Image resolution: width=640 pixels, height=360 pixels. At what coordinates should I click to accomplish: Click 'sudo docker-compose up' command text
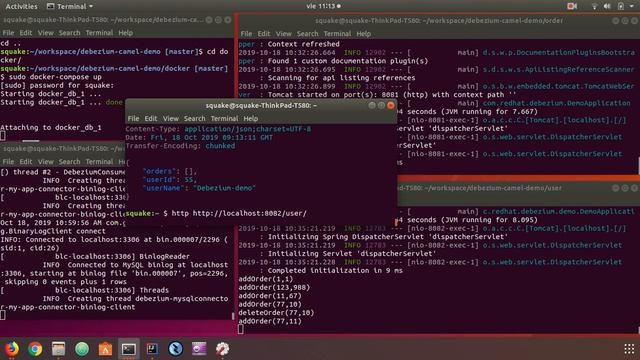[x=55, y=77]
